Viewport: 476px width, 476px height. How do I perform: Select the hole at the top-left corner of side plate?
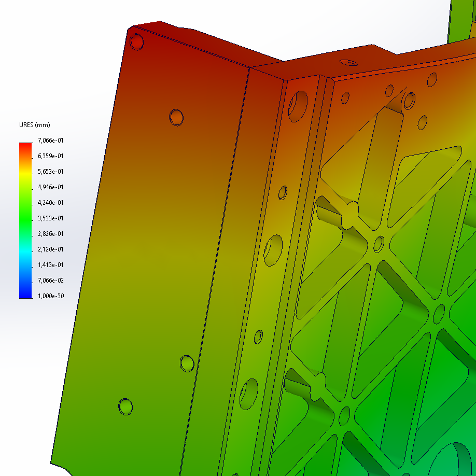coord(136,41)
